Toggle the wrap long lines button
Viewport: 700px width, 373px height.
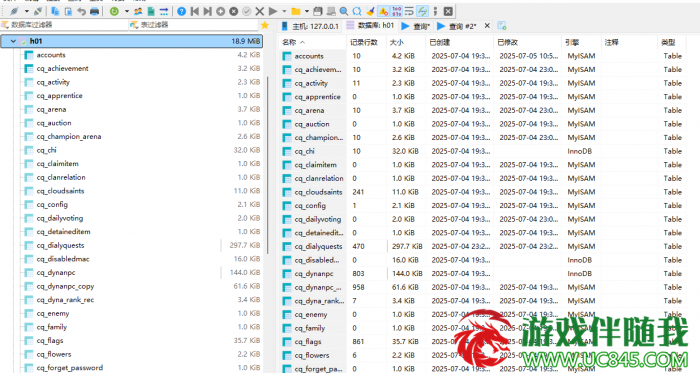click(409, 11)
